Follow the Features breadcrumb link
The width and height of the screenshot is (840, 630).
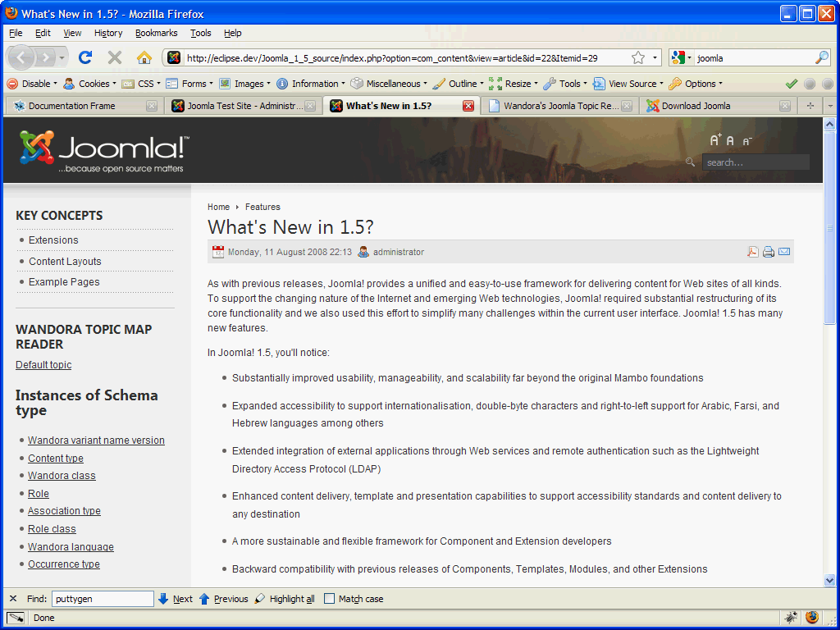click(x=262, y=207)
